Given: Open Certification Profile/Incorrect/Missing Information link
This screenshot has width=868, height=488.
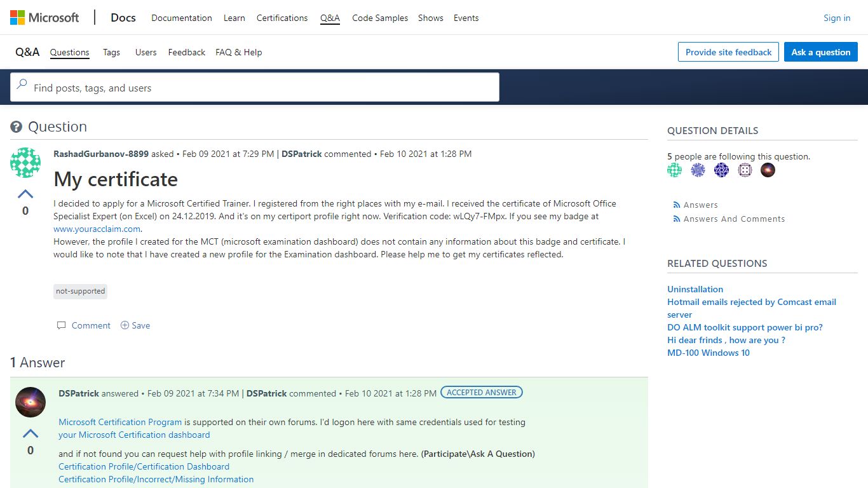Looking at the screenshot, I should tap(156, 479).
